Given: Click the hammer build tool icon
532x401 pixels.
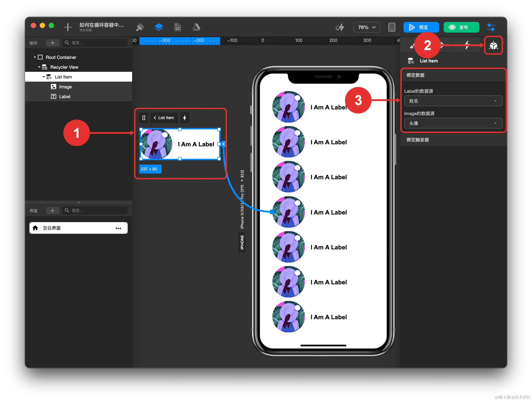Looking at the screenshot, I should point(140,27).
